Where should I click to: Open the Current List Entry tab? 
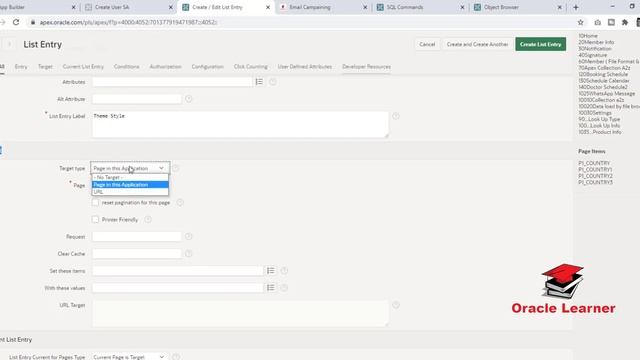point(83,67)
